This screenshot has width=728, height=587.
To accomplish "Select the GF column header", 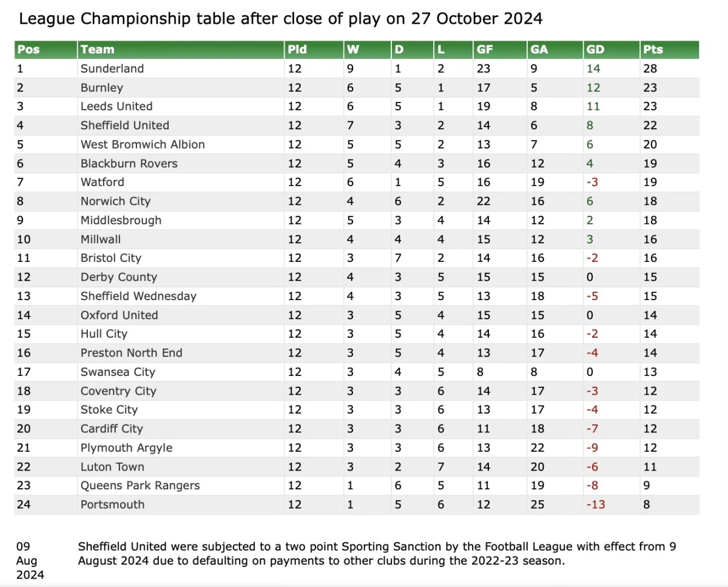I will [485, 50].
